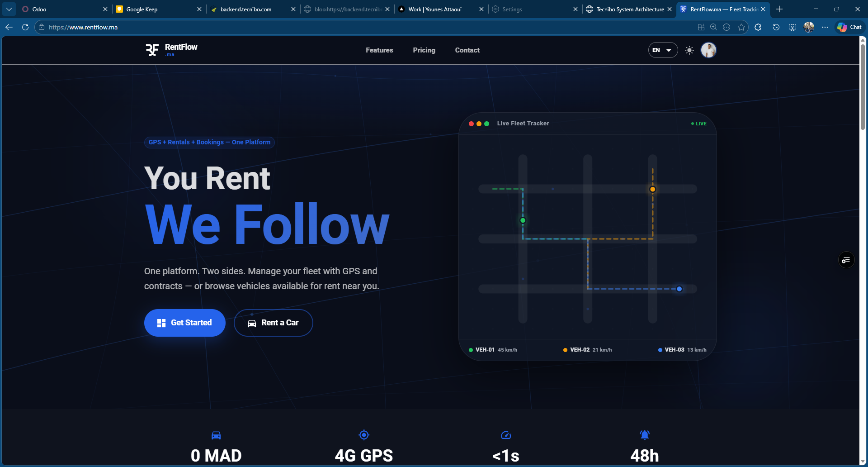Open the browser Settings and more menu
Screen dimensions: 868x467
pos(825,27)
